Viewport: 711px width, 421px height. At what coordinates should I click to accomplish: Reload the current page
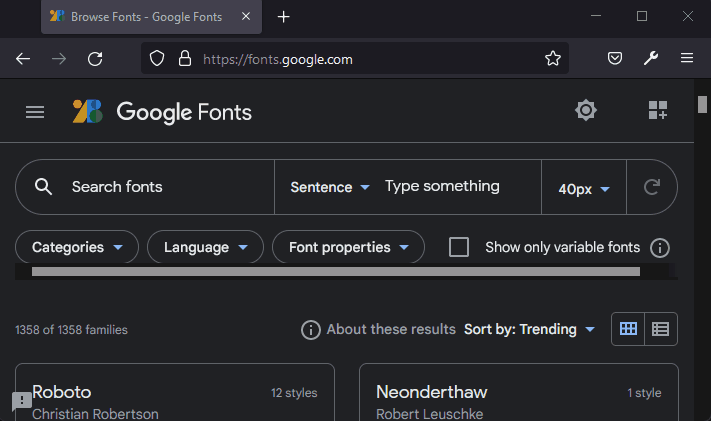(95, 59)
